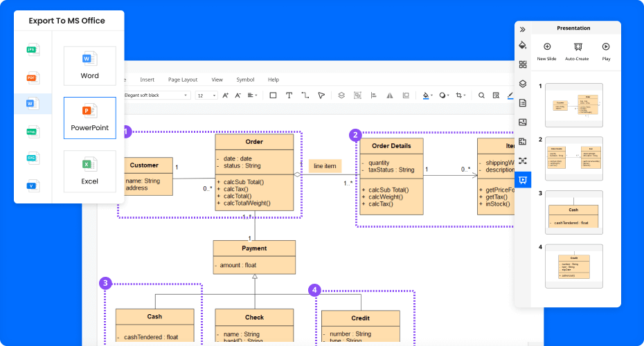Image resolution: width=644 pixels, height=346 pixels.
Task: Select slide 1 thumbnail
Action: (x=574, y=105)
